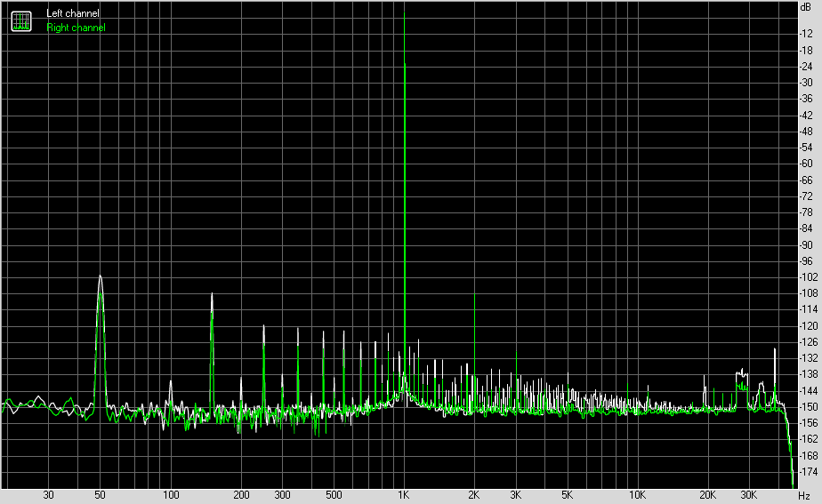The width and height of the screenshot is (822, 504).
Task: Click the '500' frequency axis label
Action: [x=334, y=494]
